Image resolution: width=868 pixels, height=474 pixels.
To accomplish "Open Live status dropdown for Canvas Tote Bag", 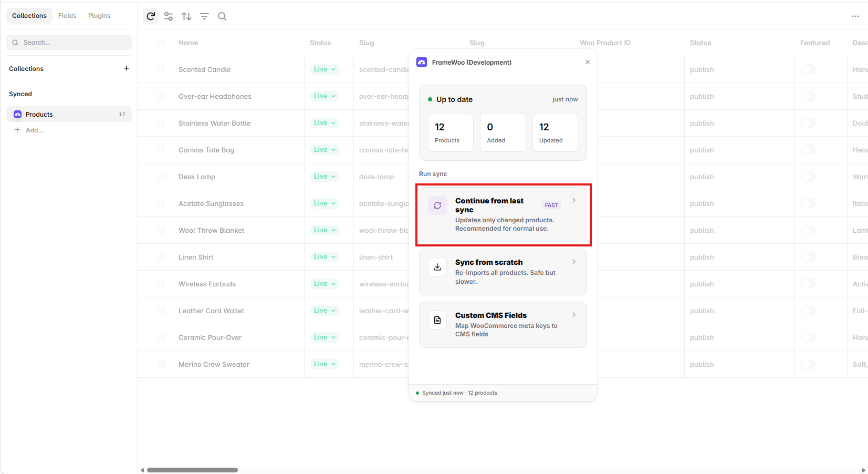I will (x=325, y=150).
